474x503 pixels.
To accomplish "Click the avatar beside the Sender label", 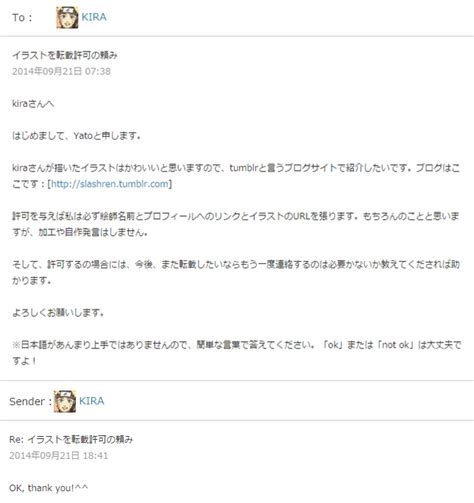I will click(65, 401).
